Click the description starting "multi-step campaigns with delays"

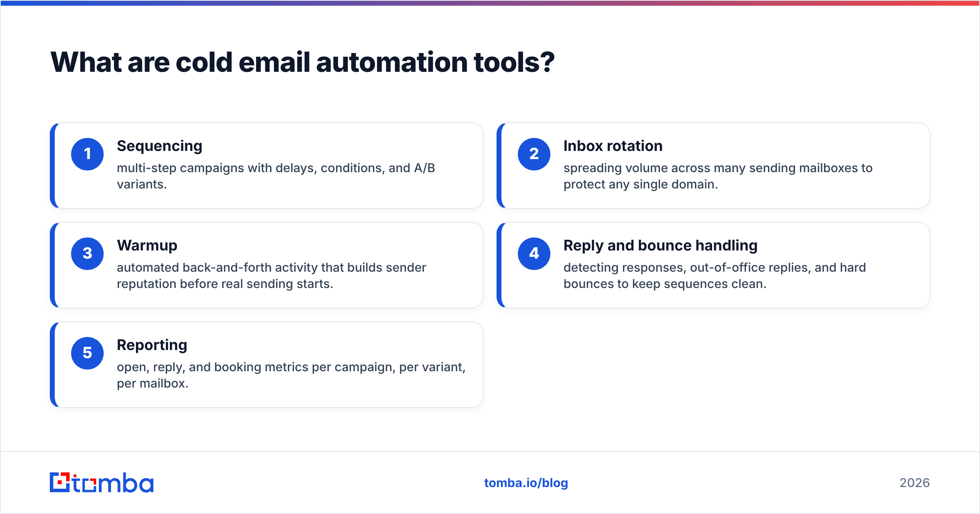pyautogui.click(x=276, y=176)
